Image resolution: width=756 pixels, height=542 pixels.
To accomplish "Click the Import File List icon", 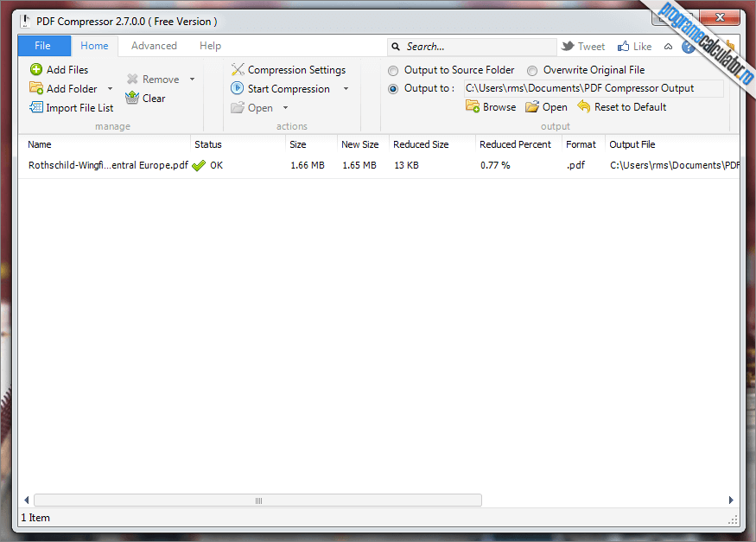I will tap(36, 107).
